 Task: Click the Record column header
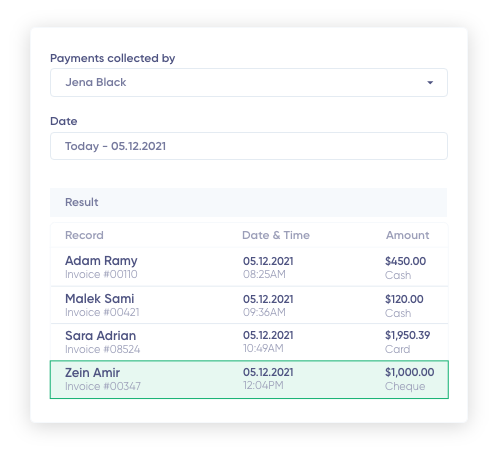[x=84, y=235]
